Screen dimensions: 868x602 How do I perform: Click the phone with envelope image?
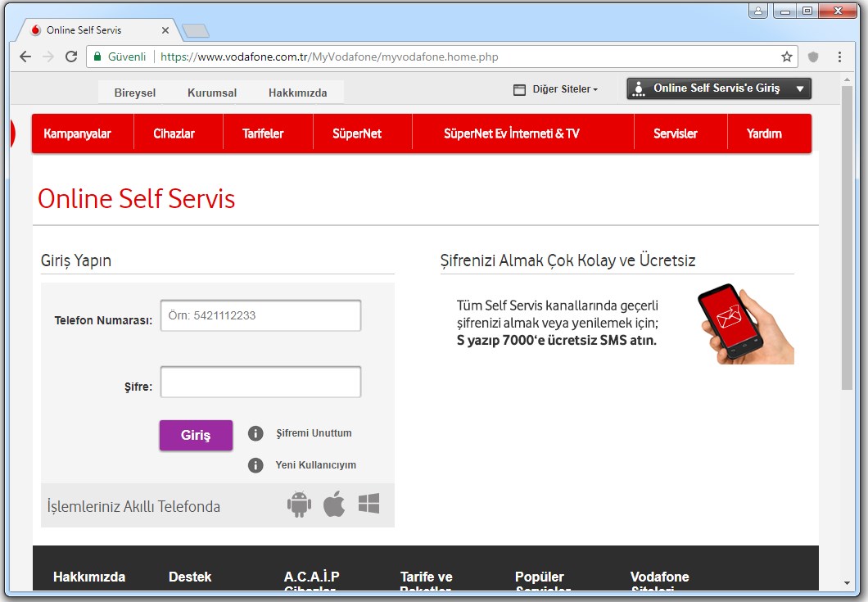745,324
